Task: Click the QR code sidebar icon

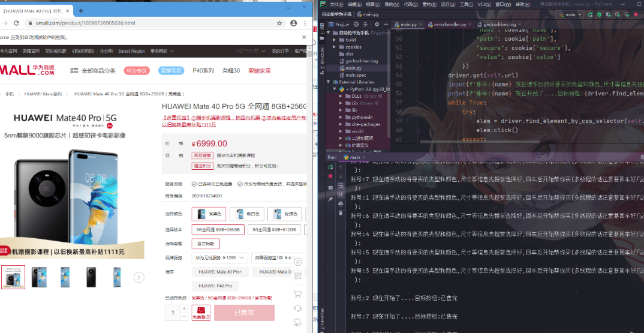Action: [298, 276]
